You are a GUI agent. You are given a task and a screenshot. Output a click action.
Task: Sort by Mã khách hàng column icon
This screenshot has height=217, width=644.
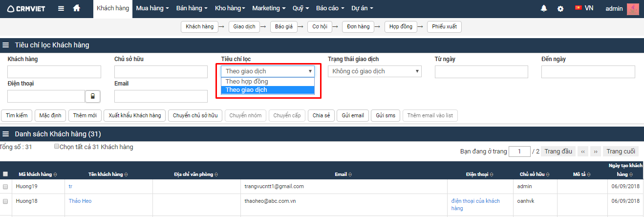coord(55,174)
